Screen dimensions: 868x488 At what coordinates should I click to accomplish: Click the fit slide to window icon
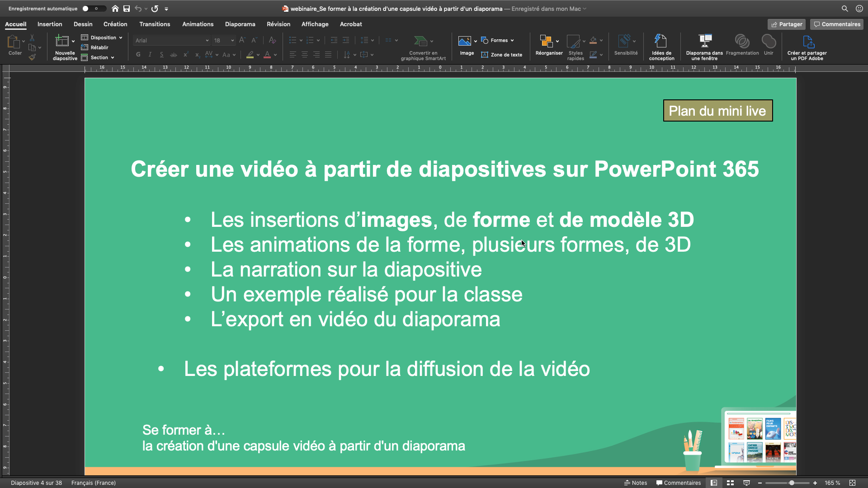[852, 483]
